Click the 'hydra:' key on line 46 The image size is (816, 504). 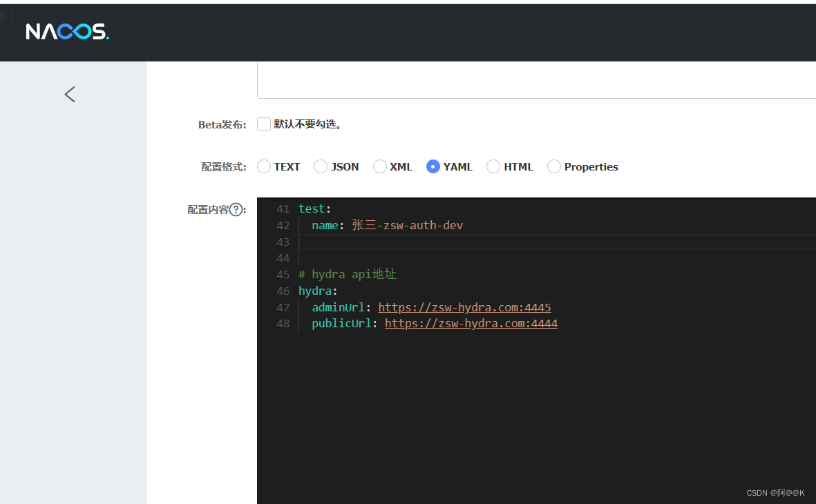point(318,291)
